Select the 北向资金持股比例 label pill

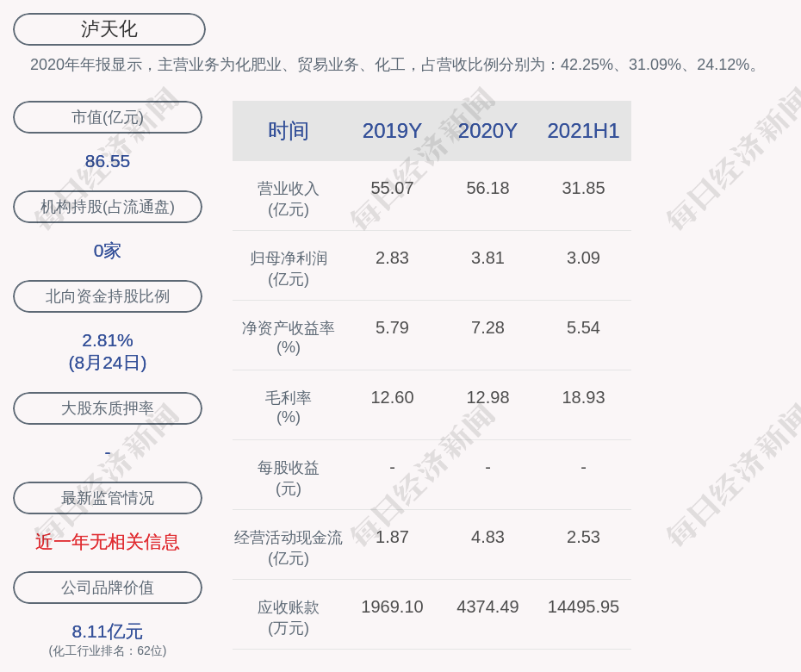pos(108,296)
